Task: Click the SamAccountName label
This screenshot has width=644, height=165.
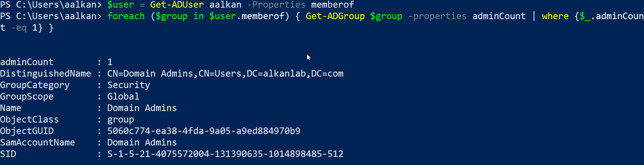Action: (38, 142)
